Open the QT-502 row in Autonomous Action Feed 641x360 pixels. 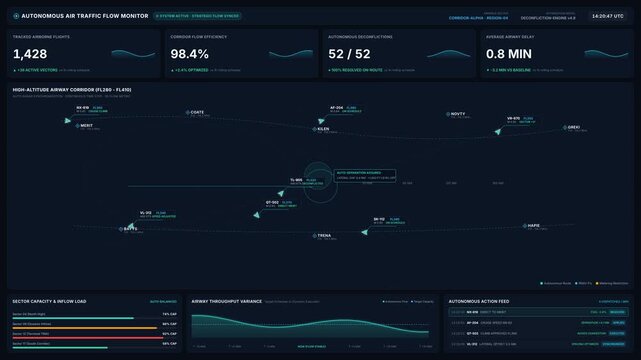[x=538, y=333]
